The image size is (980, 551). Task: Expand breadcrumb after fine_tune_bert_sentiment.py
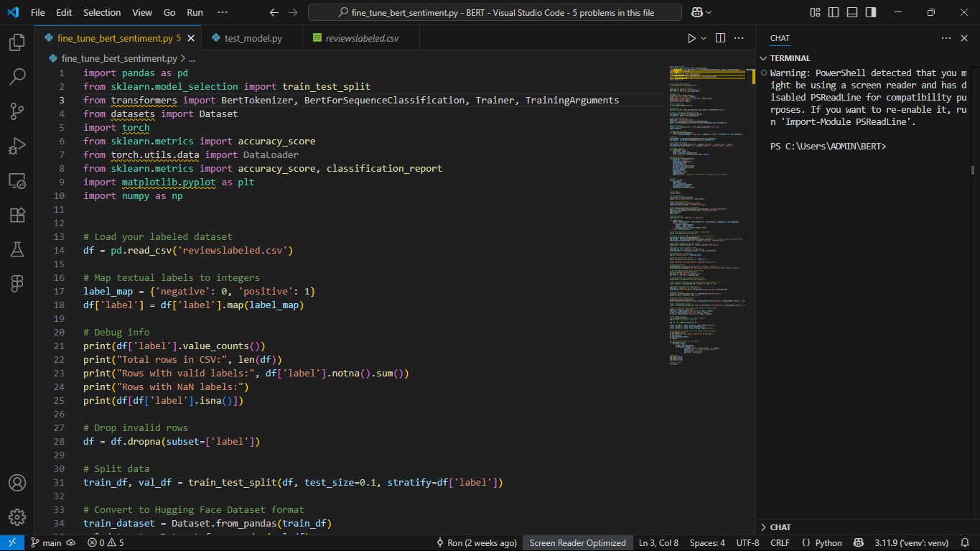[192, 59]
